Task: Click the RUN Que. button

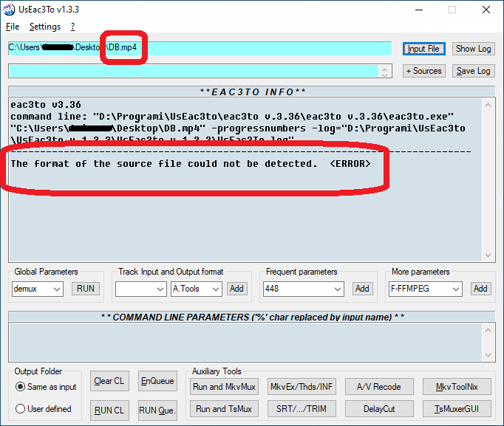Action: tap(157, 410)
